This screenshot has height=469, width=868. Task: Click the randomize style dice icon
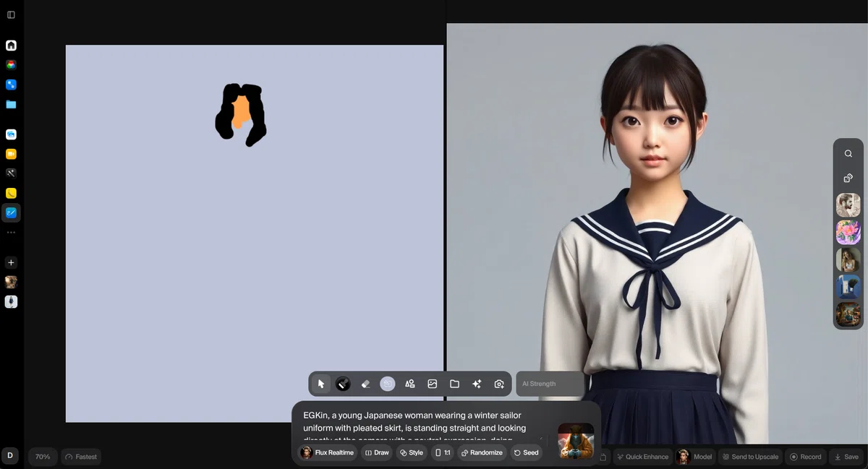tap(848, 178)
